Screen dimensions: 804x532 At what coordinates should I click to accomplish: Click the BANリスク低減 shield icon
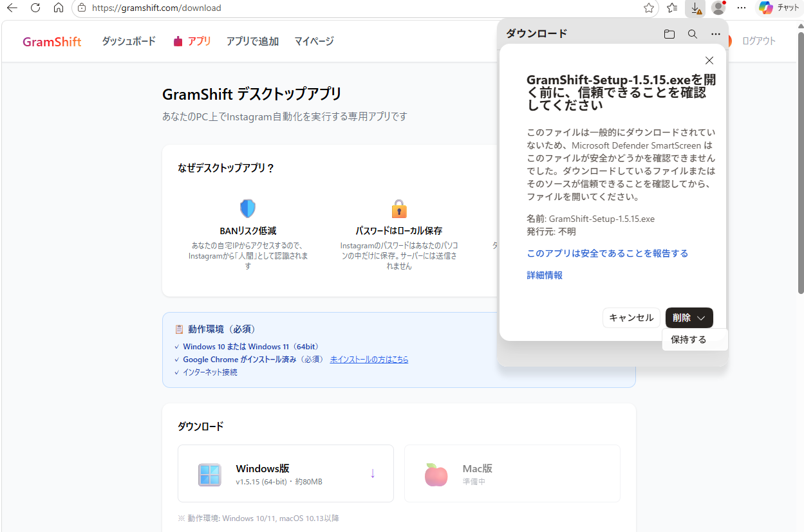(248, 208)
